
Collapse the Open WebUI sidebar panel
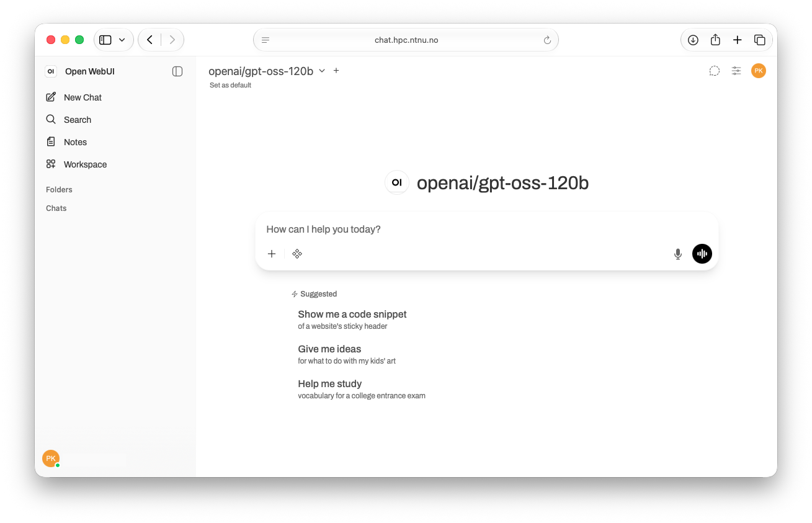tap(177, 71)
